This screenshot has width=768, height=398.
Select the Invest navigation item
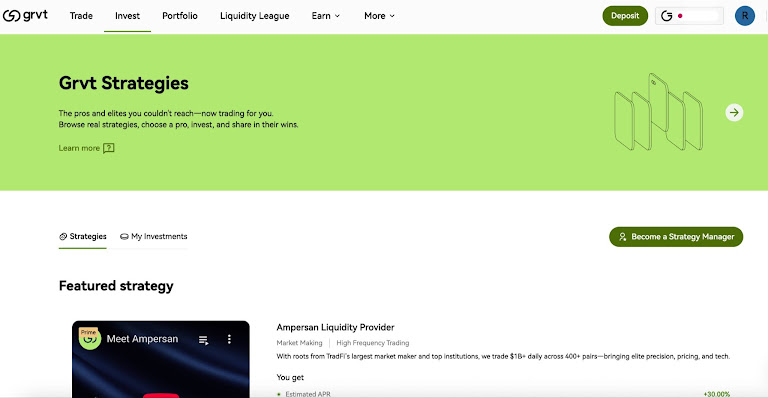[127, 16]
